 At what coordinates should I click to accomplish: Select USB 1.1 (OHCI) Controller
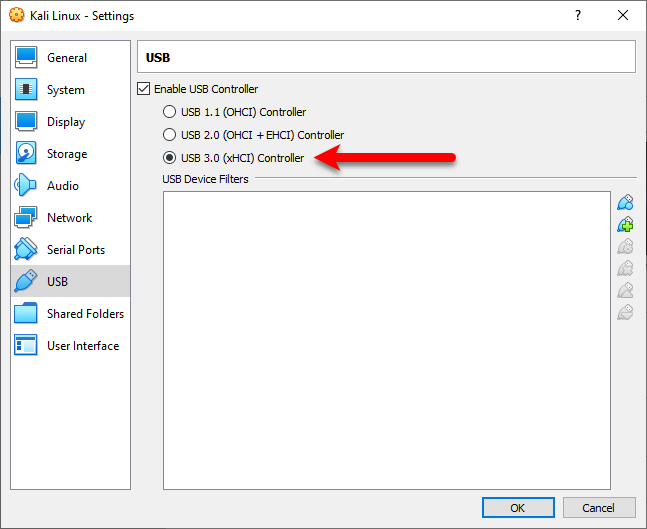(x=169, y=112)
